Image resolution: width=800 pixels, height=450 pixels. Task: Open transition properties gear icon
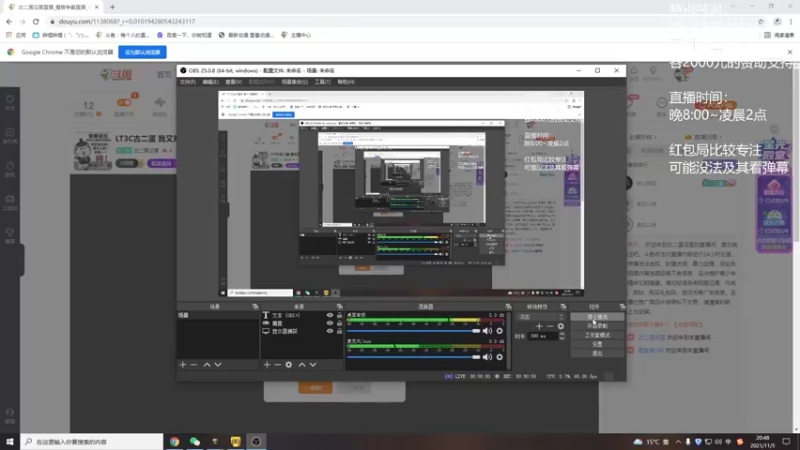pos(561,326)
